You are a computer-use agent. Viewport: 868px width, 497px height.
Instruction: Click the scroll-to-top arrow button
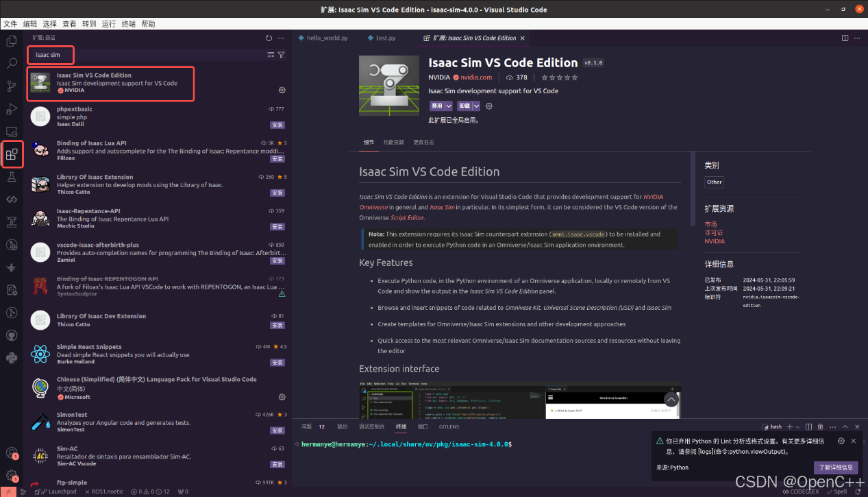click(x=671, y=400)
